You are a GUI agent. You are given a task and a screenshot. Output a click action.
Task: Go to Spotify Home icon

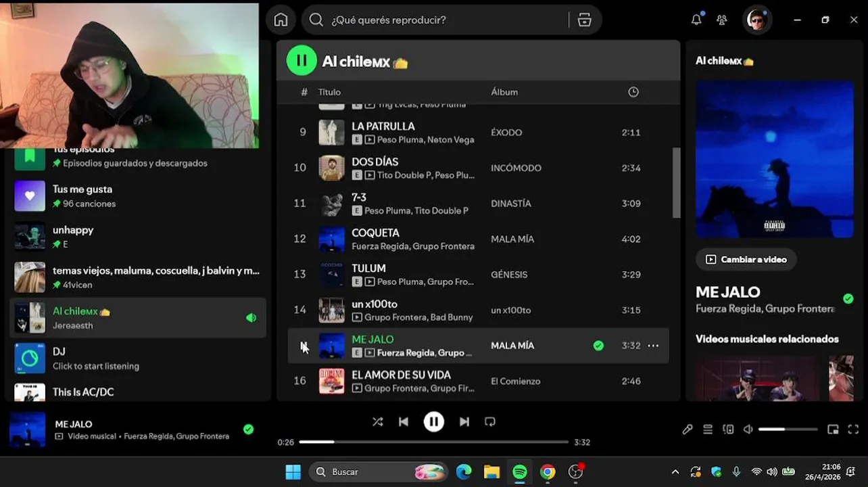click(x=281, y=20)
